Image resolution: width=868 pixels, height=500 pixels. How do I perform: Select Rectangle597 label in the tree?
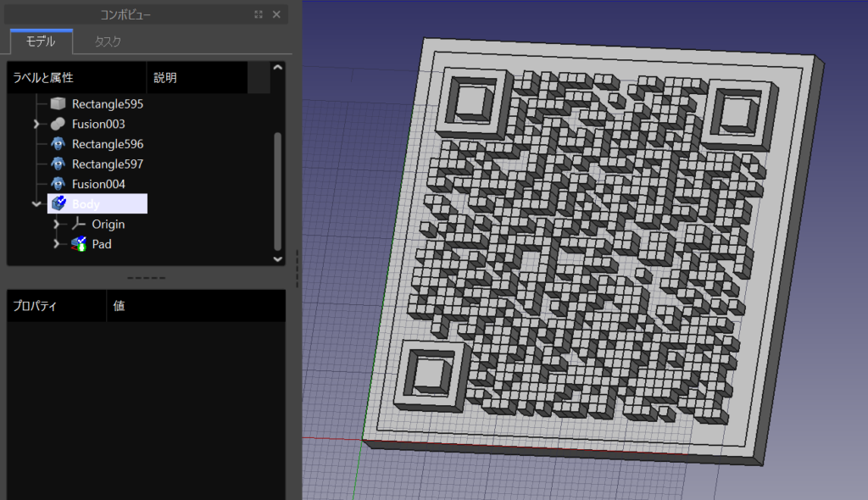[108, 164]
